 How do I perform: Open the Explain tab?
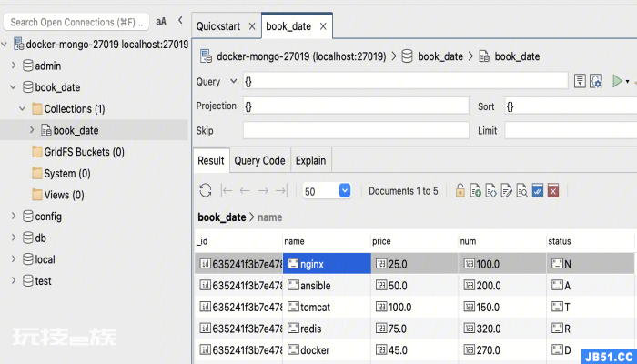pyautogui.click(x=311, y=160)
